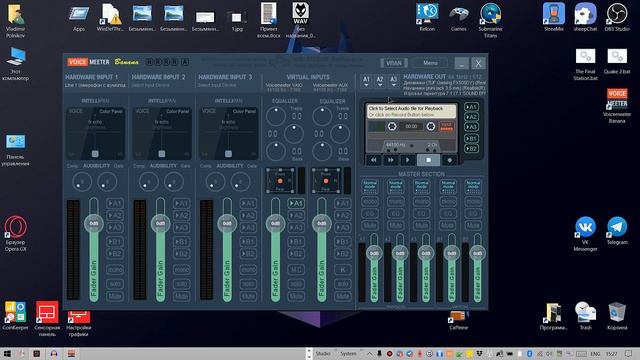Click the Hardware Input 2 fader gain knob
Viewport: 640px width, 360px height.
pyautogui.click(x=160, y=224)
